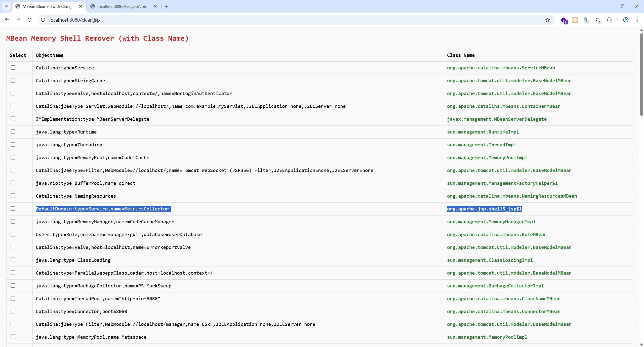Click the purple extension icon with badge 3
This screenshot has height=347, width=644.
(x=564, y=20)
